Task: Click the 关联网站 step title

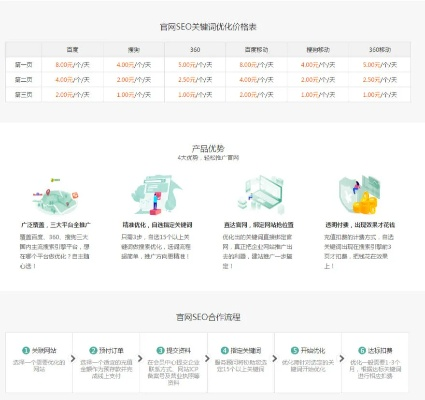Action: (44, 351)
